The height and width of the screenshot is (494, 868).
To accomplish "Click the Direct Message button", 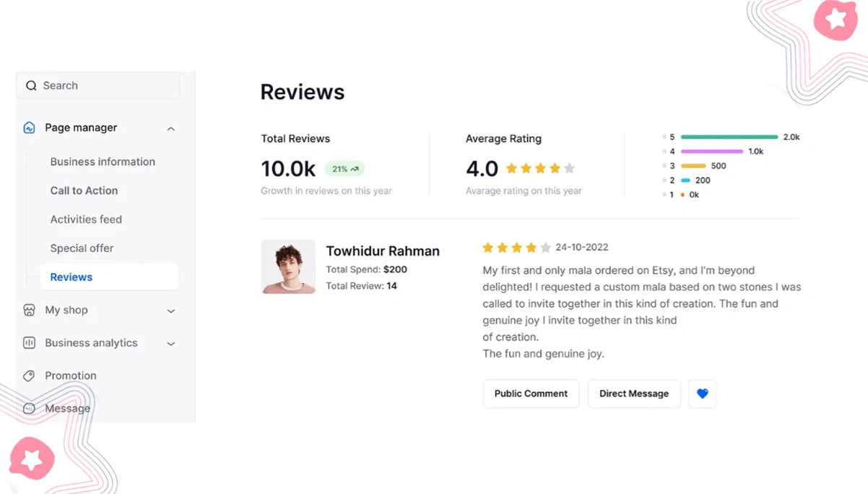I will click(x=634, y=394).
